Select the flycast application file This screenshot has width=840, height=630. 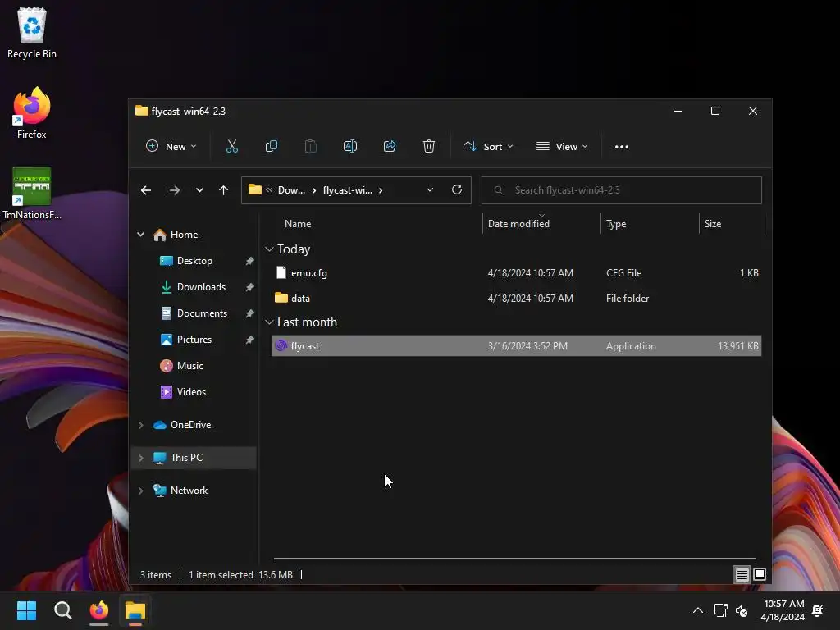pos(517,345)
